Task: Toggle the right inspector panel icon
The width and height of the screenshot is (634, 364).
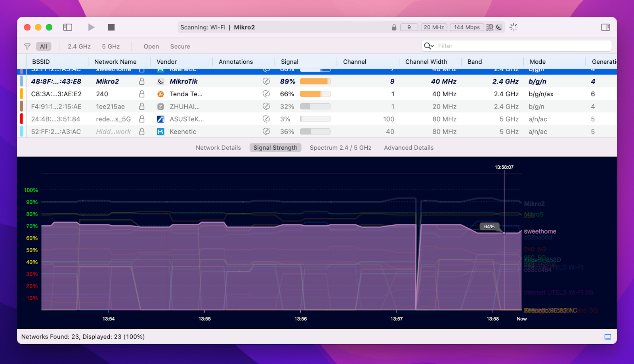Action: point(605,27)
